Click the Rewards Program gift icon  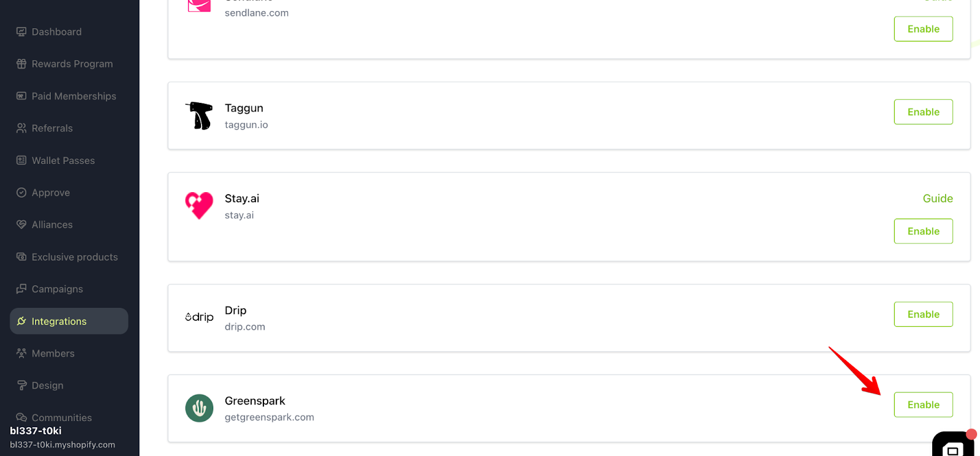click(21, 64)
